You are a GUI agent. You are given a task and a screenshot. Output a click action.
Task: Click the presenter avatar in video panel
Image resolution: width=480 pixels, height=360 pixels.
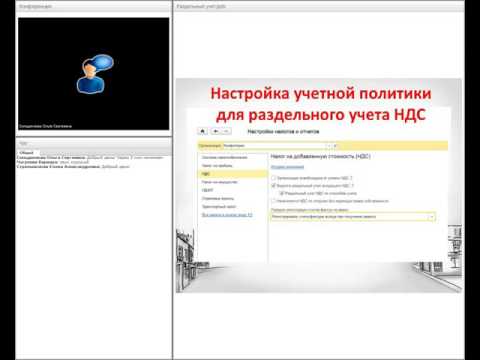(x=95, y=74)
